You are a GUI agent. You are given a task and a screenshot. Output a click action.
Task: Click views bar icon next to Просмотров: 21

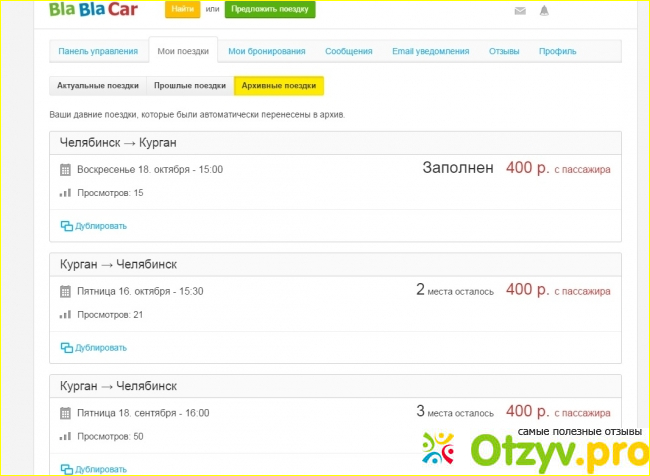66,315
